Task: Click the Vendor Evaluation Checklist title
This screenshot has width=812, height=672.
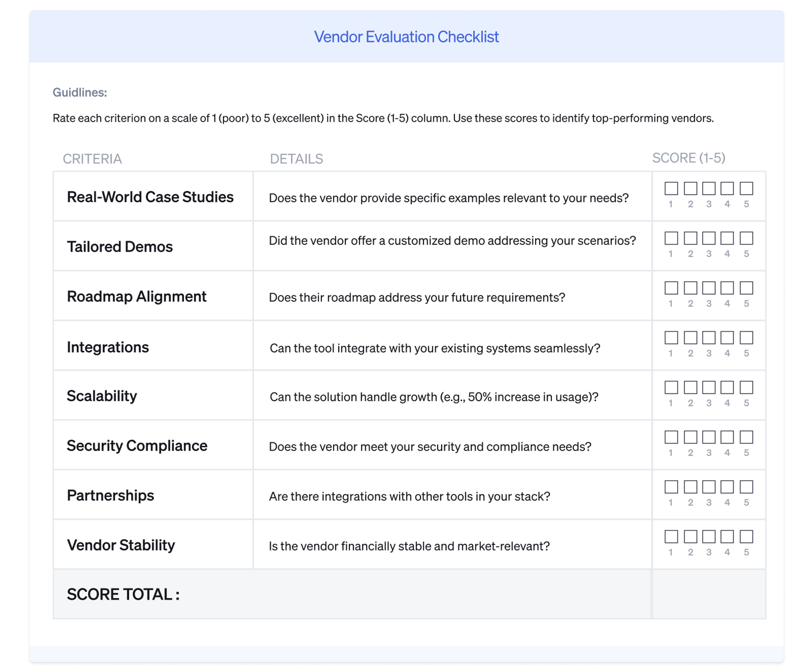Action: click(x=406, y=37)
